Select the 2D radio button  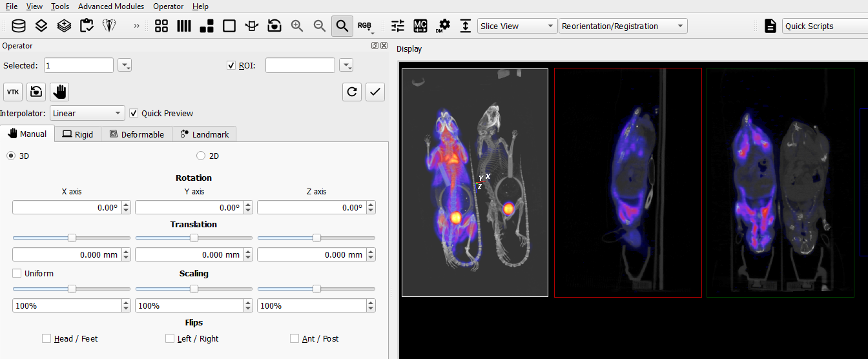pos(201,156)
